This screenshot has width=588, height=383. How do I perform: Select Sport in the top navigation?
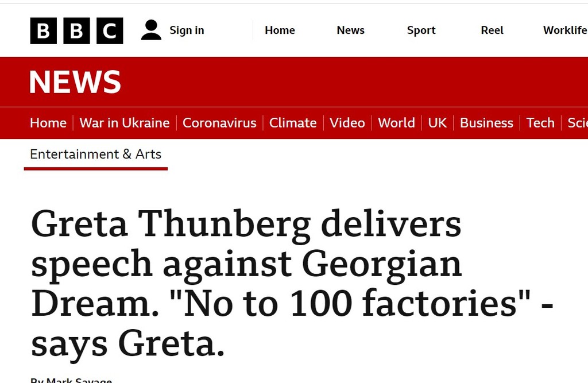point(421,30)
